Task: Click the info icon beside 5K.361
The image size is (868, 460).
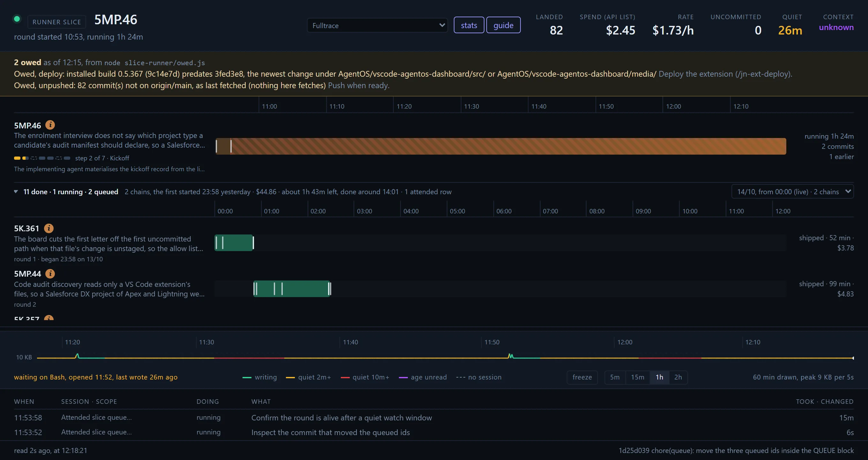Action: (49, 228)
